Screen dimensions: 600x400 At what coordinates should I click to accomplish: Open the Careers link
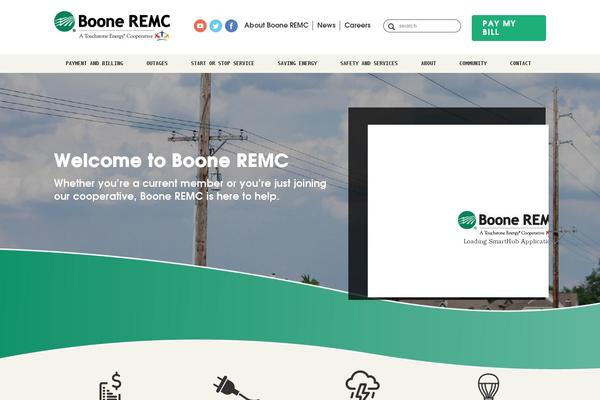(x=357, y=25)
